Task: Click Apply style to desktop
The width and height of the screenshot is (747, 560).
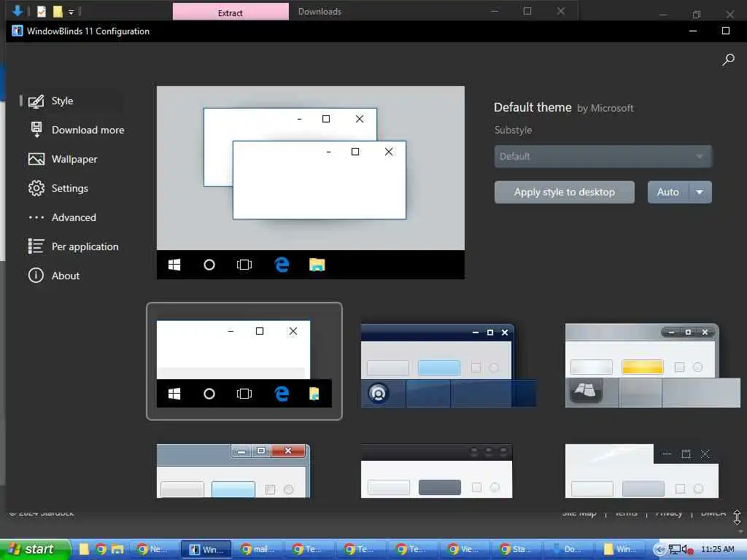Action: (x=564, y=192)
